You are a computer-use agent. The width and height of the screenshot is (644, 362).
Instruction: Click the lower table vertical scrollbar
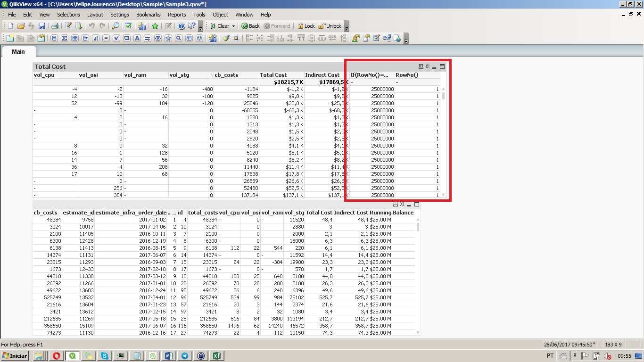pos(418,276)
